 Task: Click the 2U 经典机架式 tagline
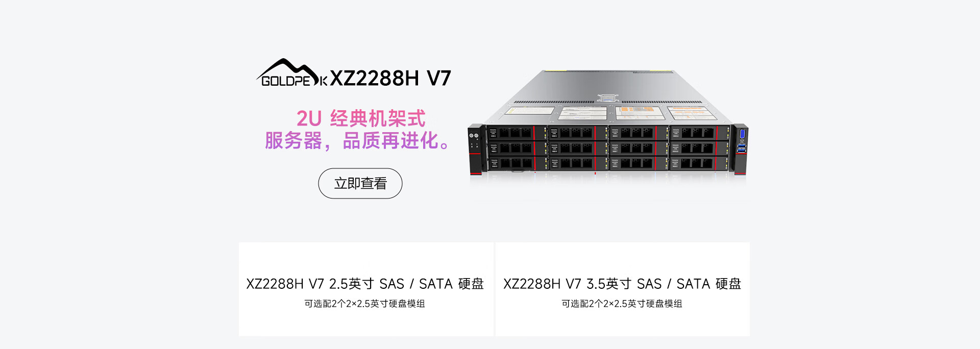point(361,118)
